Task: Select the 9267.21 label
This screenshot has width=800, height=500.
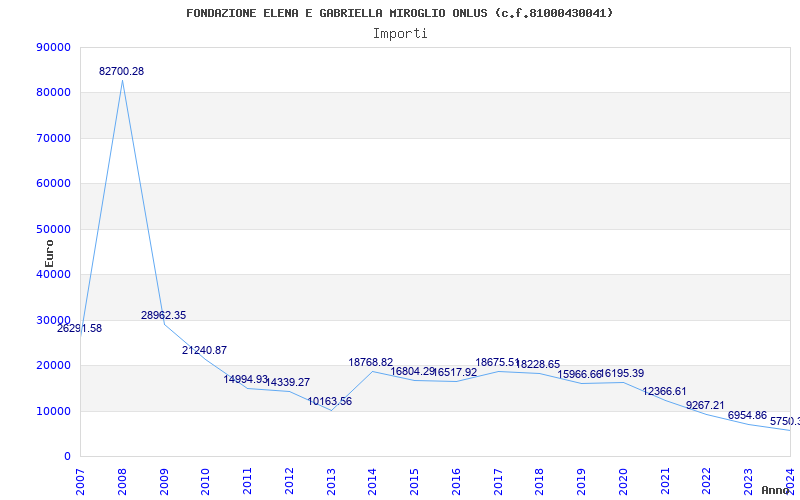Action: (x=705, y=405)
